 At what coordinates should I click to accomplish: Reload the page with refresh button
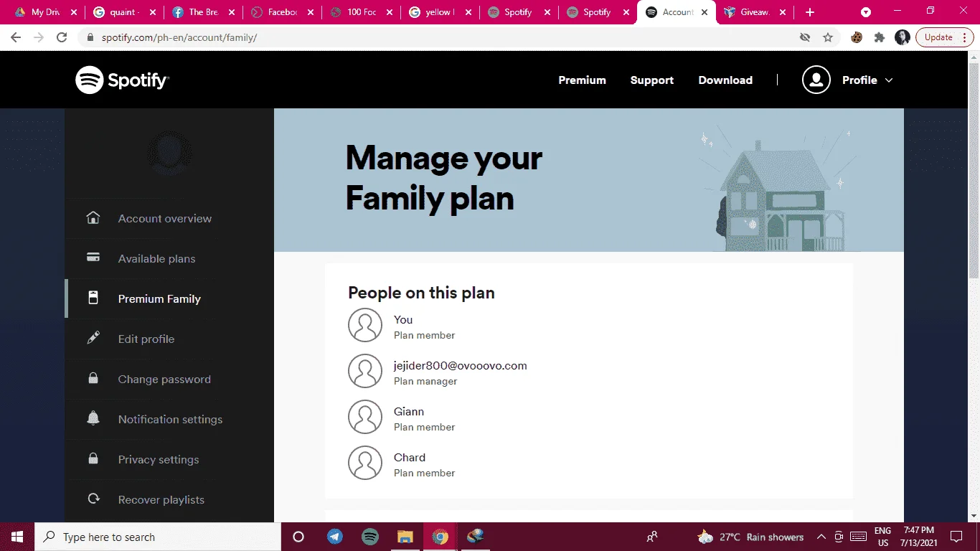(x=62, y=37)
